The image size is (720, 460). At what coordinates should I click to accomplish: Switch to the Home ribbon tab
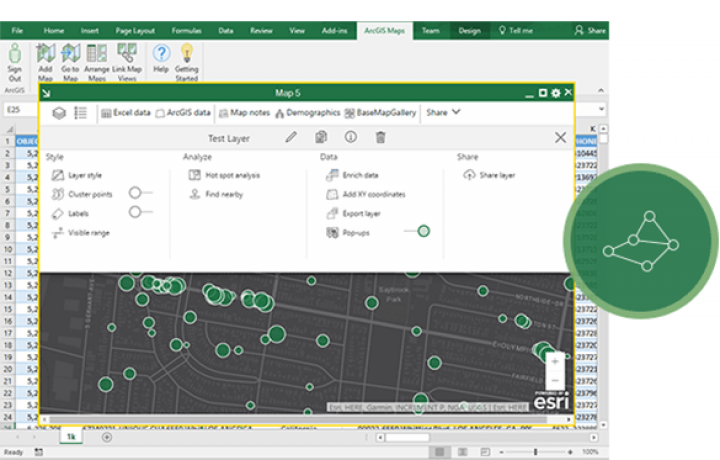54,31
